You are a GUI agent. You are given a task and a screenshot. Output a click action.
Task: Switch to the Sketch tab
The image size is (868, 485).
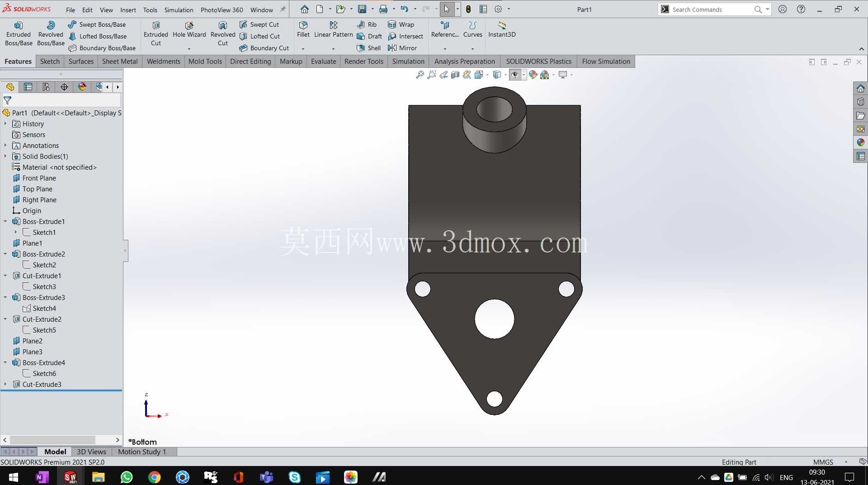[x=50, y=61]
